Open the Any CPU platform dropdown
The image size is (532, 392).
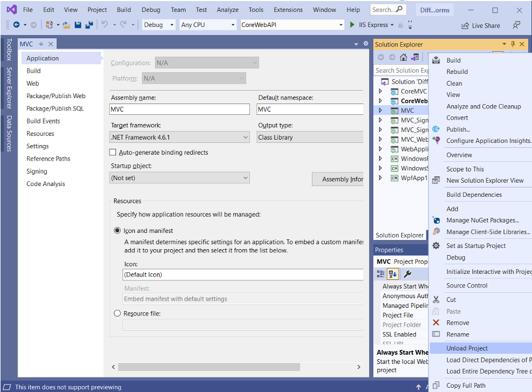(x=208, y=25)
